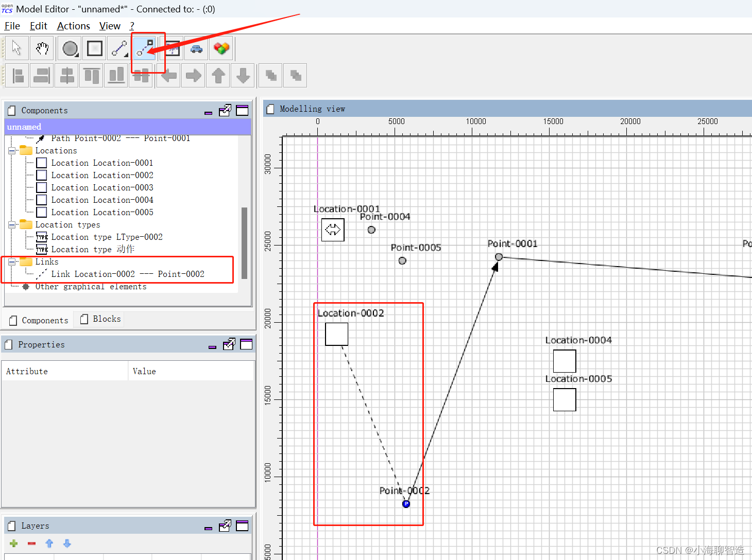Click the blue vehicle tool icon
752x560 pixels.
196,48
